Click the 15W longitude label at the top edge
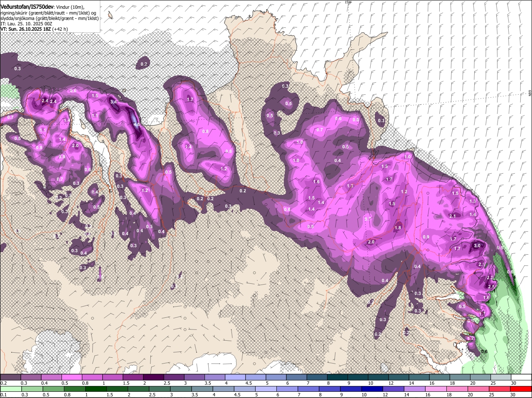This screenshot has height=398, width=532. point(348,2)
